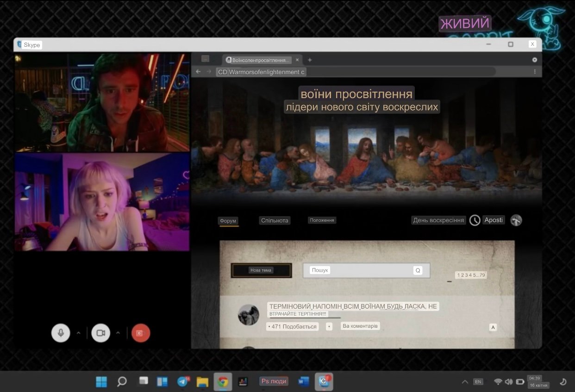Open the Положення section
This screenshot has height=392, width=575.
tap(322, 220)
